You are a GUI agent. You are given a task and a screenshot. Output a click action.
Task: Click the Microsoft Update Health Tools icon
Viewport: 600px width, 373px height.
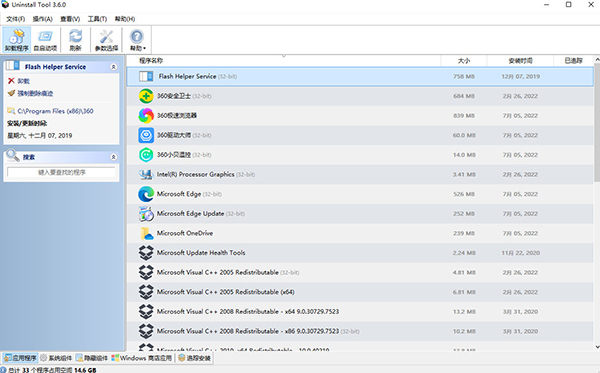point(146,252)
